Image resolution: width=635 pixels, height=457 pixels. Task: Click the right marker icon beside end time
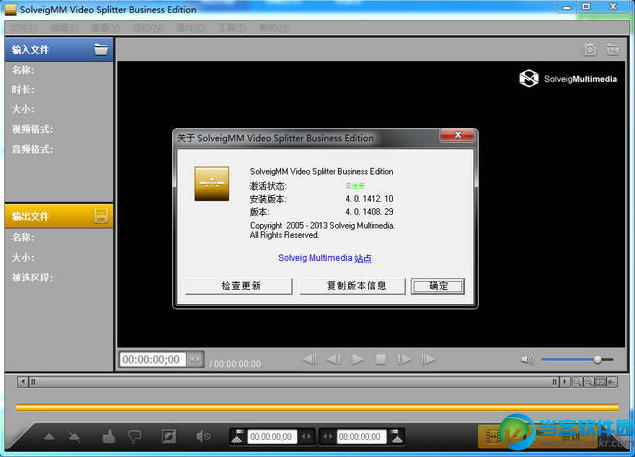point(397,436)
